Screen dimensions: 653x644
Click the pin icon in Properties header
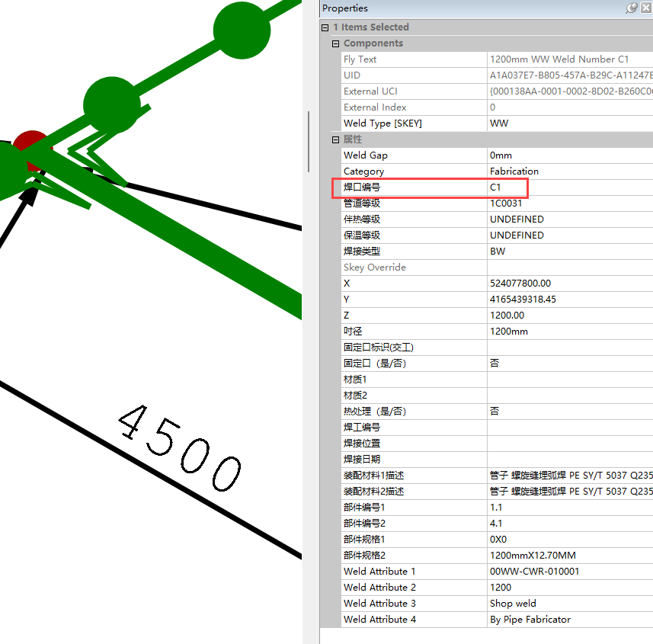(x=632, y=8)
